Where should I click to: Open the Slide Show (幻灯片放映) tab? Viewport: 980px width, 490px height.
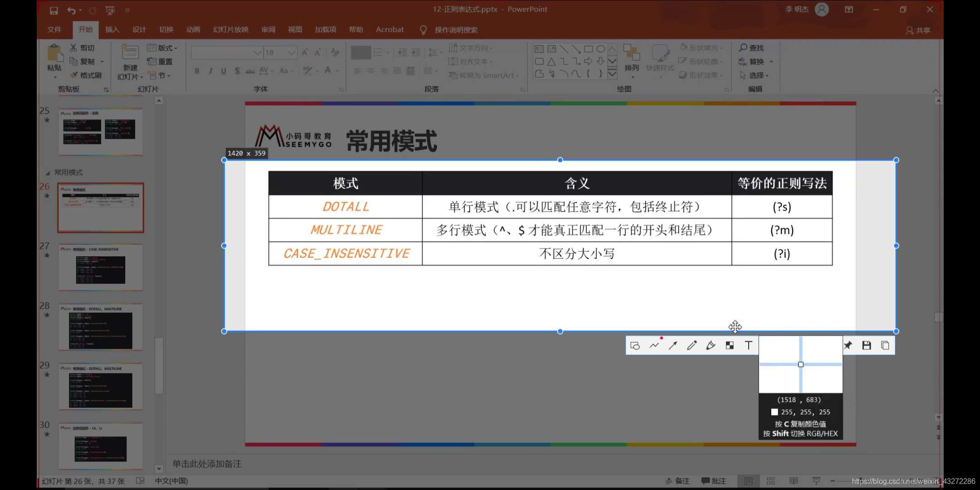point(230,29)
